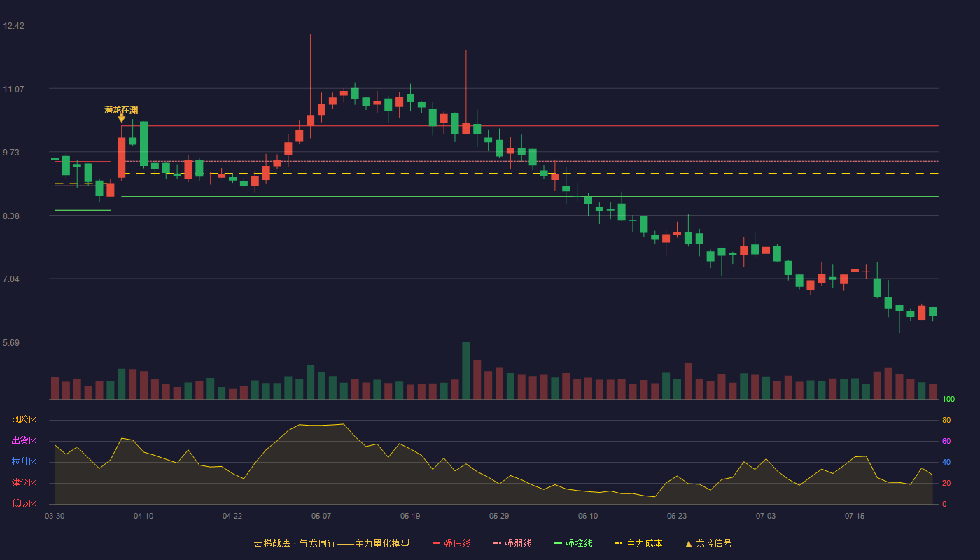Click the 07-15 date axis label
Viewport: 980px width, 560px height.
click(x=855, y=516)
